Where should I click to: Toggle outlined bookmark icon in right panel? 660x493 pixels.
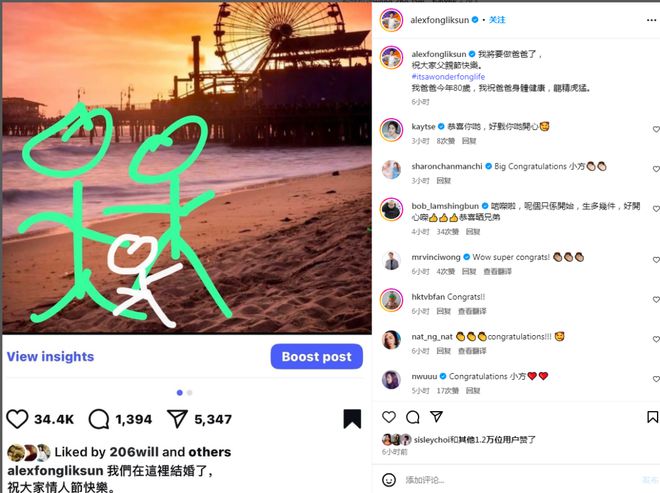click(652, 417)
